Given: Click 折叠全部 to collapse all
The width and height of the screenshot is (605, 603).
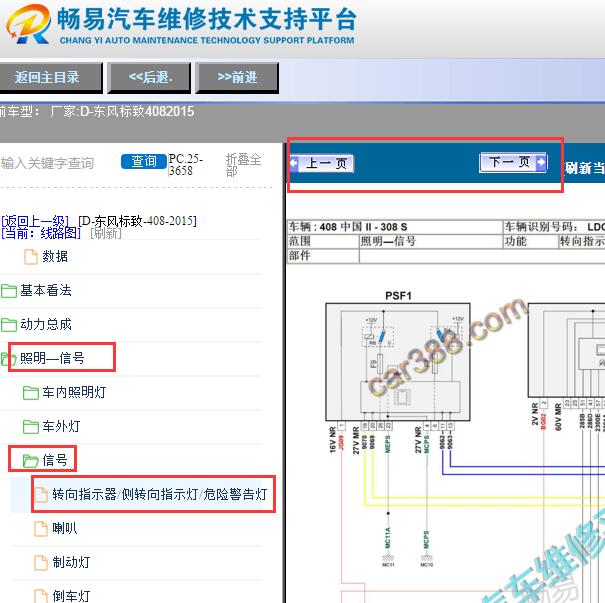Looking at the screenshot, I should (243, 165).
